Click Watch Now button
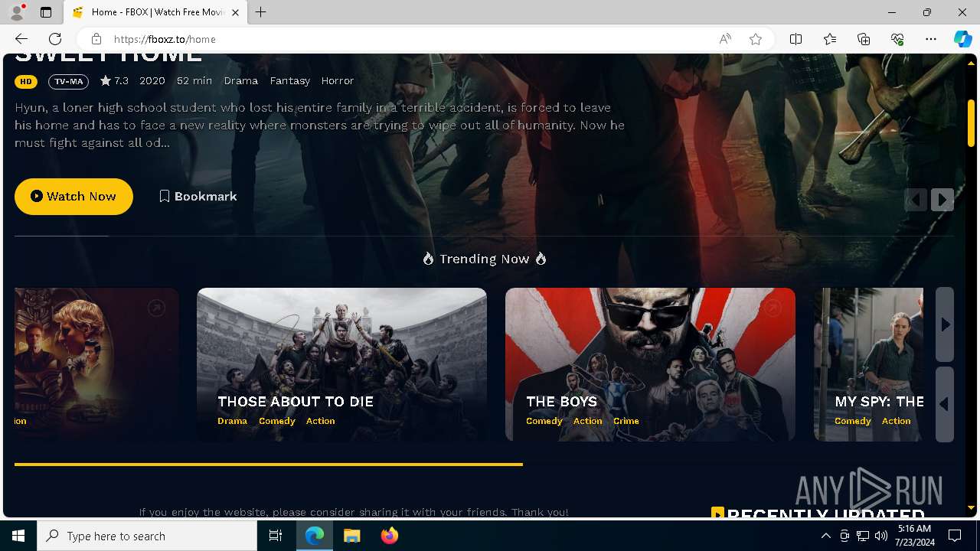This screenshot has width=980, height=551. [73, 197]
